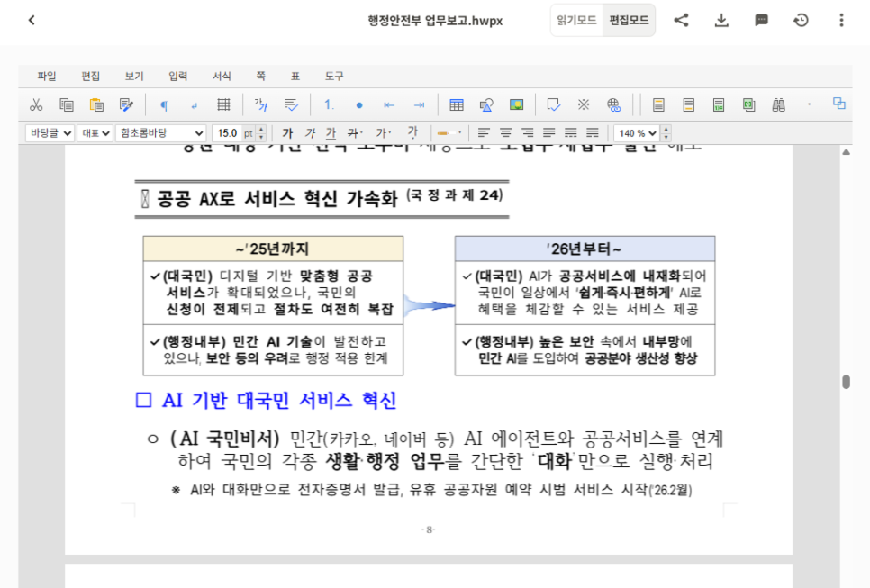Open the 가 character option dropdown after strikethrough
Screen dimensions: 870x588
[384, 133]
